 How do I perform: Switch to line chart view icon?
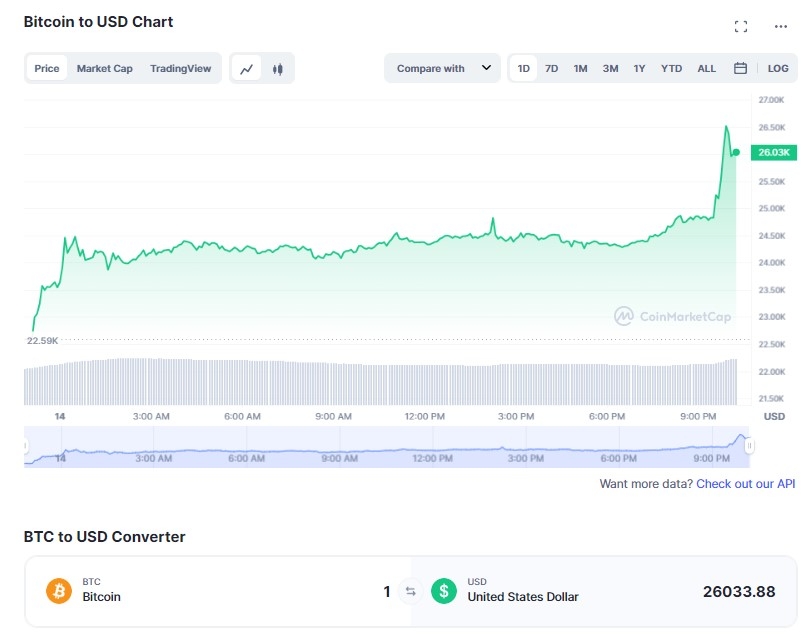247,68
